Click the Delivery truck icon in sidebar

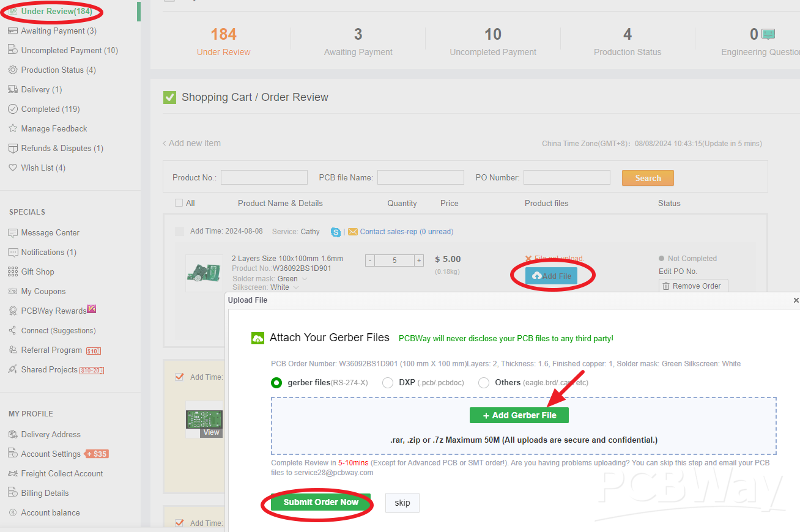tap(13, 89)
